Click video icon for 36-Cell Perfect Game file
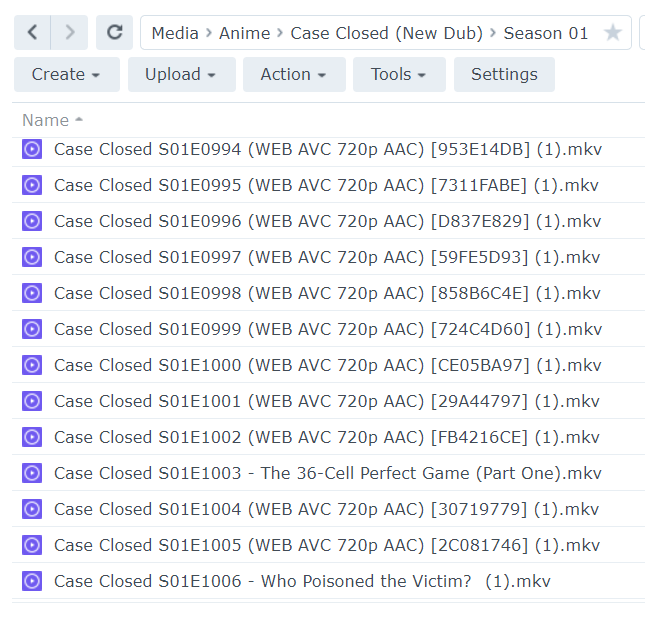This screenshot has height=625, width=645. 32,473
